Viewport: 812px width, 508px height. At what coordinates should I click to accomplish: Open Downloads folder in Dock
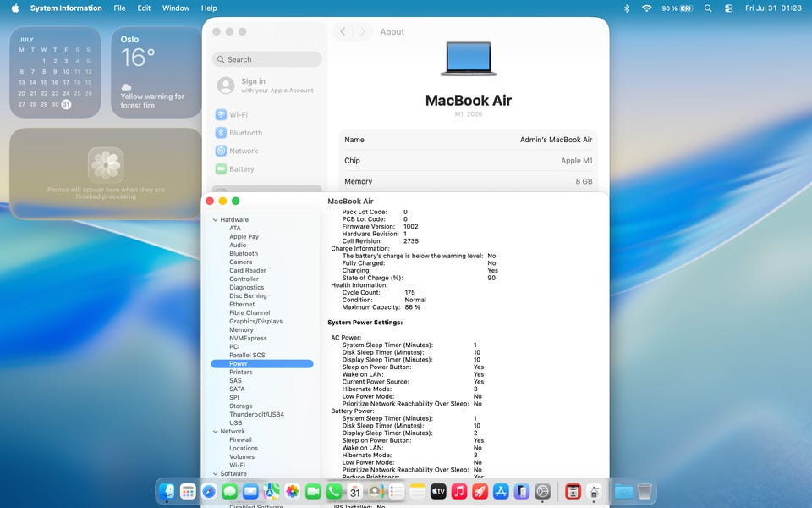623,491
